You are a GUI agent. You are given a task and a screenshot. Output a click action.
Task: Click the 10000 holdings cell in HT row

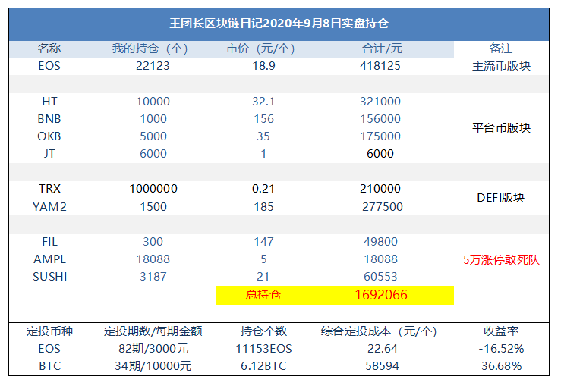(x=153, y=102)
